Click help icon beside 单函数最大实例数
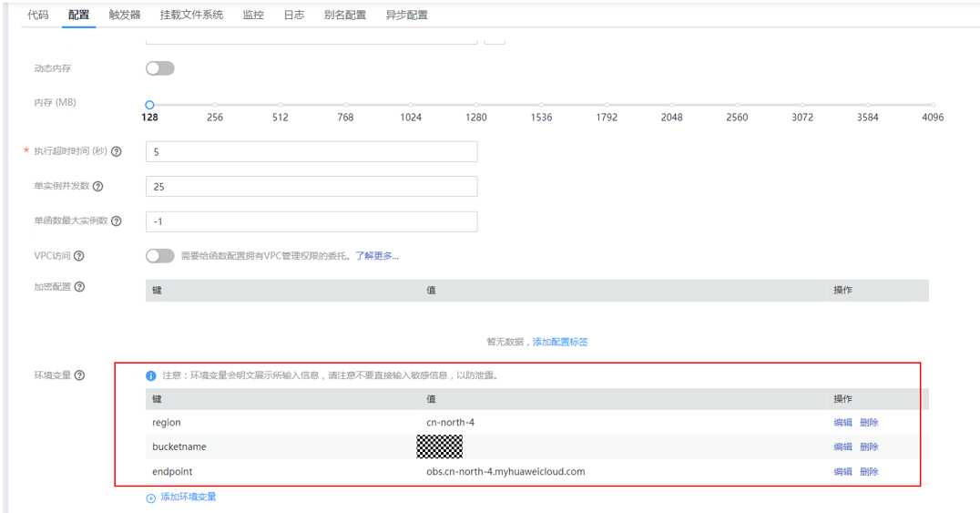 [117, 221]
